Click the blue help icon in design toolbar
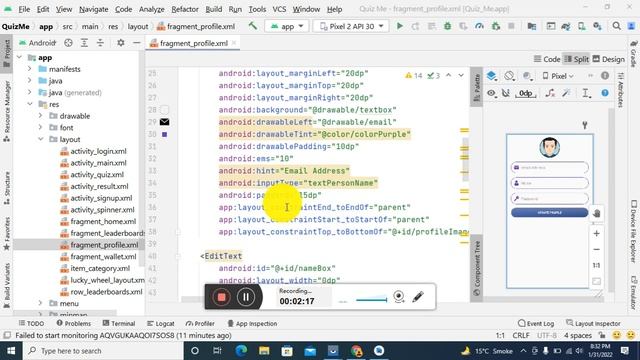640x360 pixels. point(605,93)
